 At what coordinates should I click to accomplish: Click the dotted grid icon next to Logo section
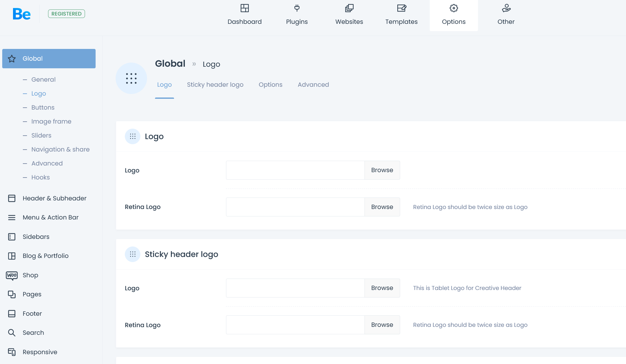[132, 136]
